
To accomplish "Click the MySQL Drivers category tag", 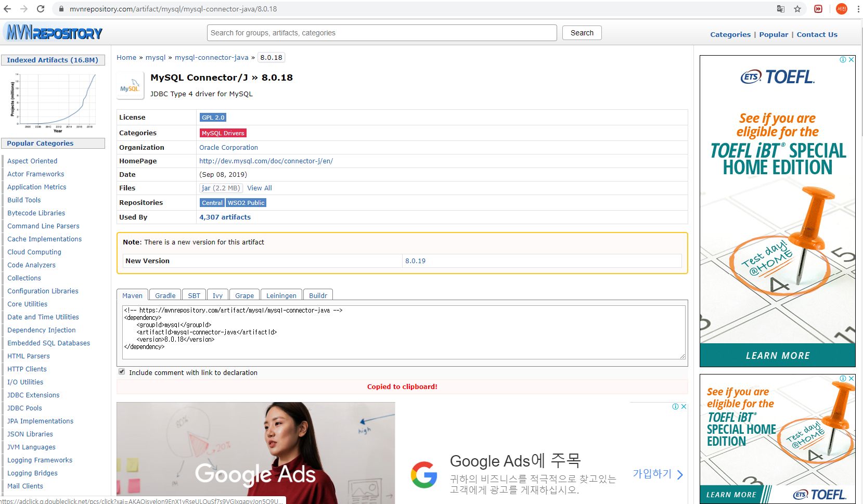I will pyautogui.click(x=223, y=133).
